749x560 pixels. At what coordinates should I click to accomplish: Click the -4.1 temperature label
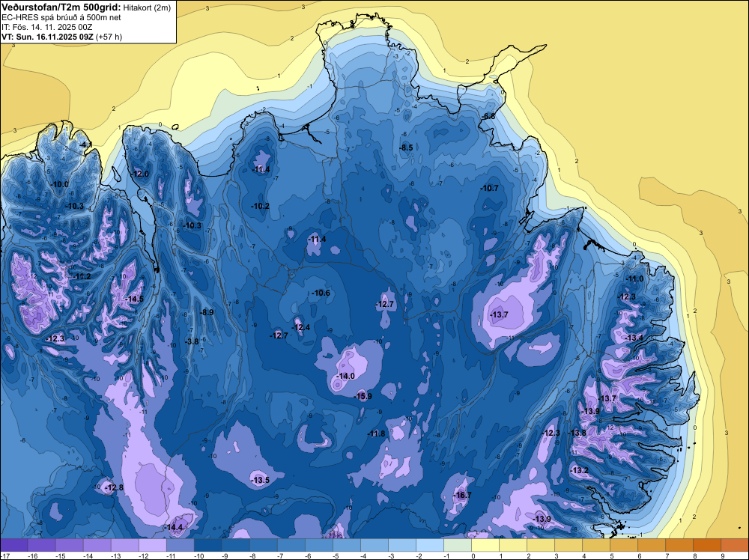tap(86, 144)
